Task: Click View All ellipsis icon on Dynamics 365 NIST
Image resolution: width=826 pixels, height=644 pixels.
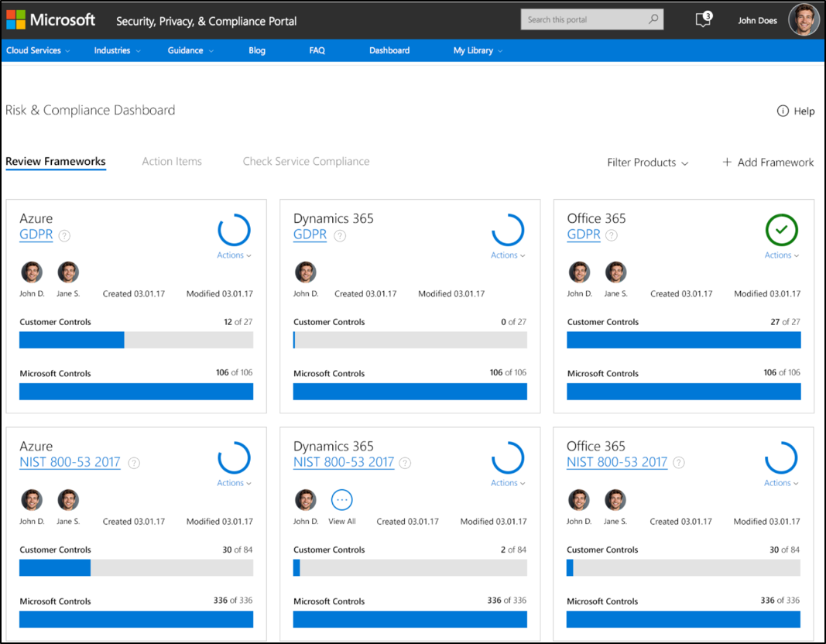Action: pos(341,500)
